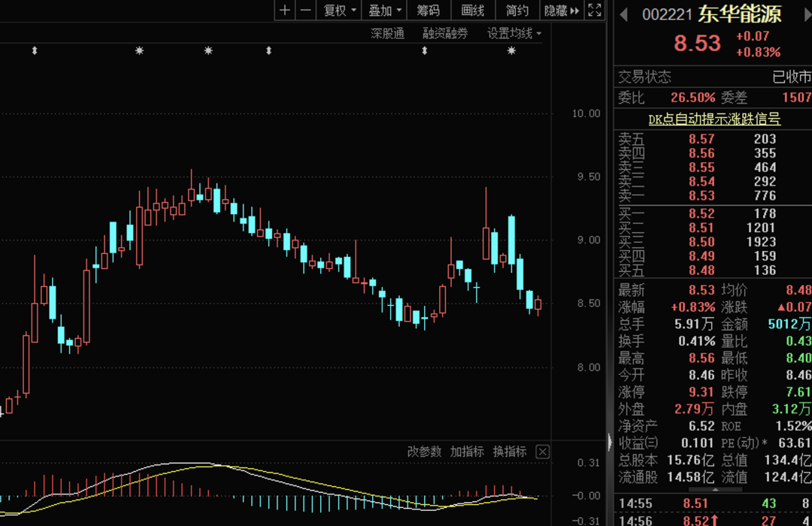Open 复权 dropdown menu
The image size is (812, 526).
pos(339,11)
